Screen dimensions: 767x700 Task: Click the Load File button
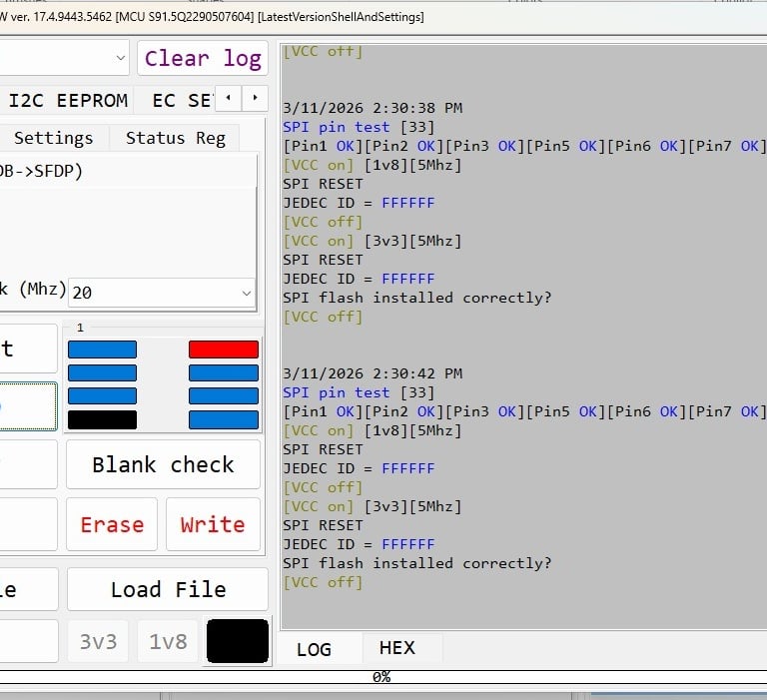(x=168, y=589)
